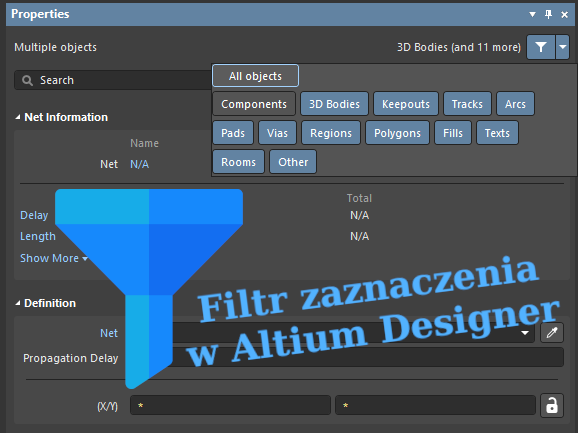This screenshot has height=433, width=578.
Task: Click the selection filter funnel icon
Action: [x=541, y=47]
